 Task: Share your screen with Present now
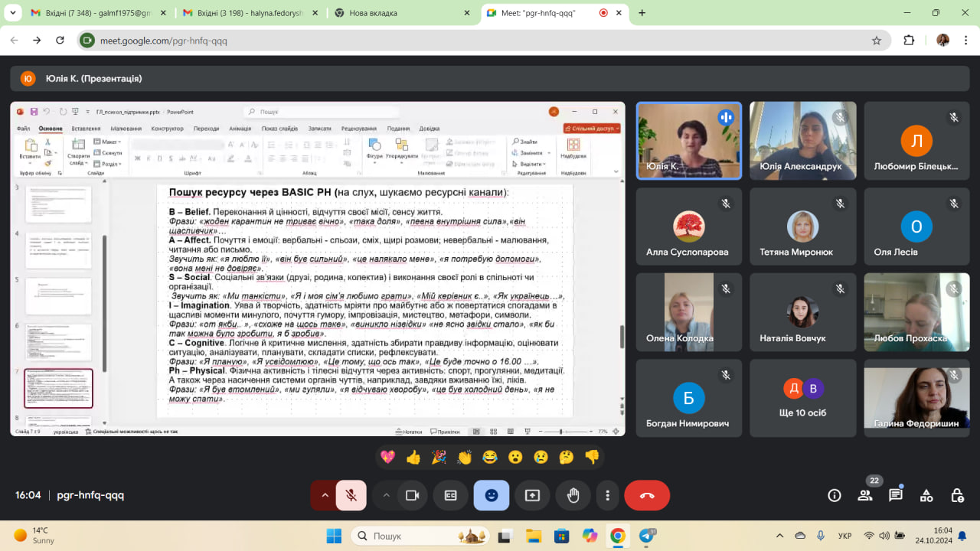click(x=532, y=495)
